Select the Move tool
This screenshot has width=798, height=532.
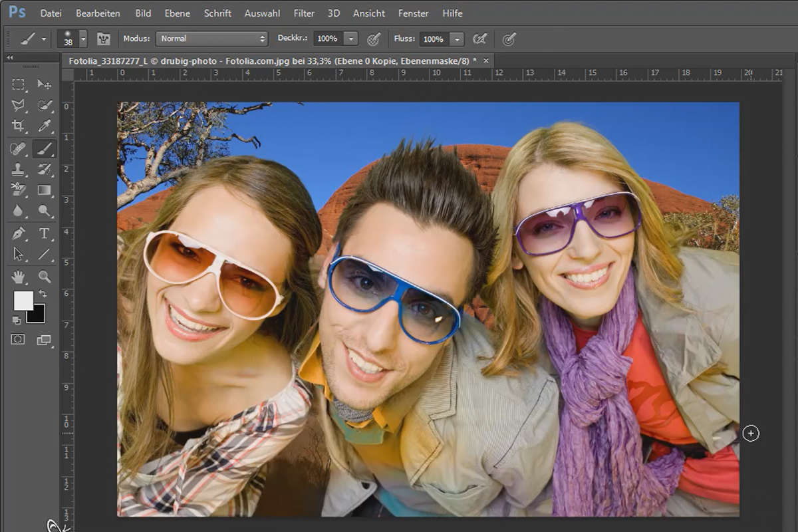point(45,84)
